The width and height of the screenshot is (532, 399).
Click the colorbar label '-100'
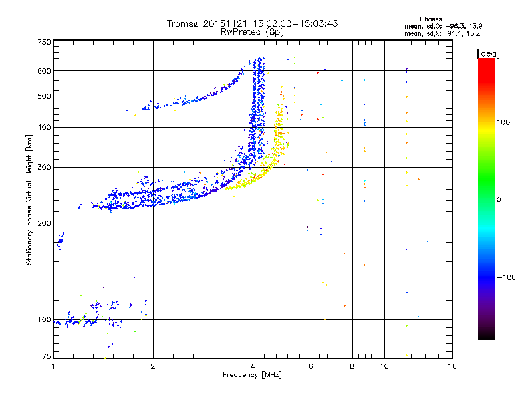507,277
